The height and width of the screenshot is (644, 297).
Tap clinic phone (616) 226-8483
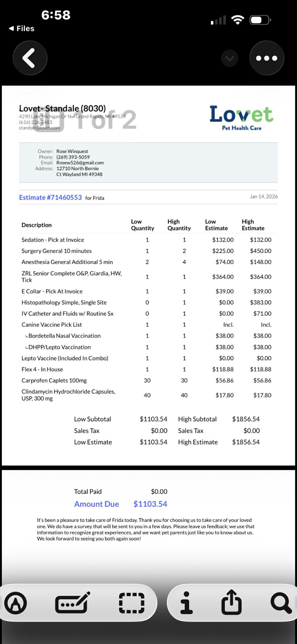pos(36,122)
